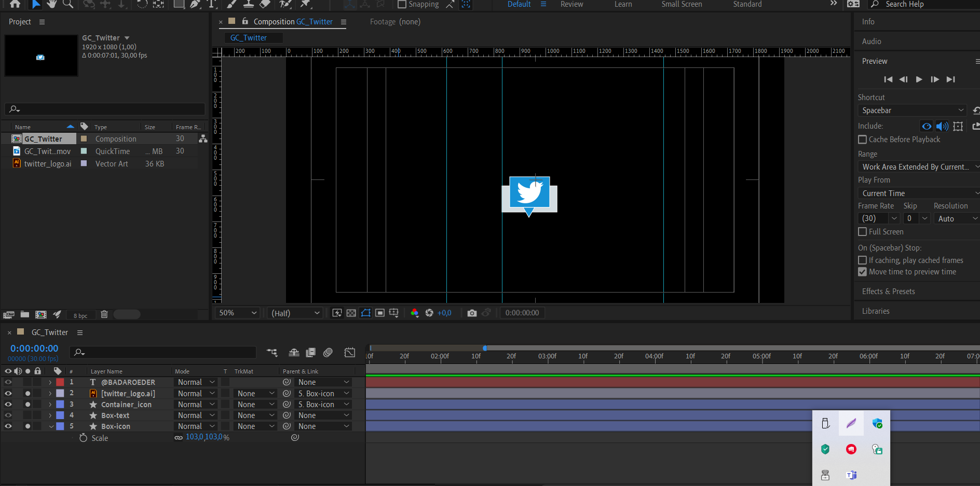Check Cache Before Playback
The height and width of the screenshot is (486, 980).
click(863, 140)
